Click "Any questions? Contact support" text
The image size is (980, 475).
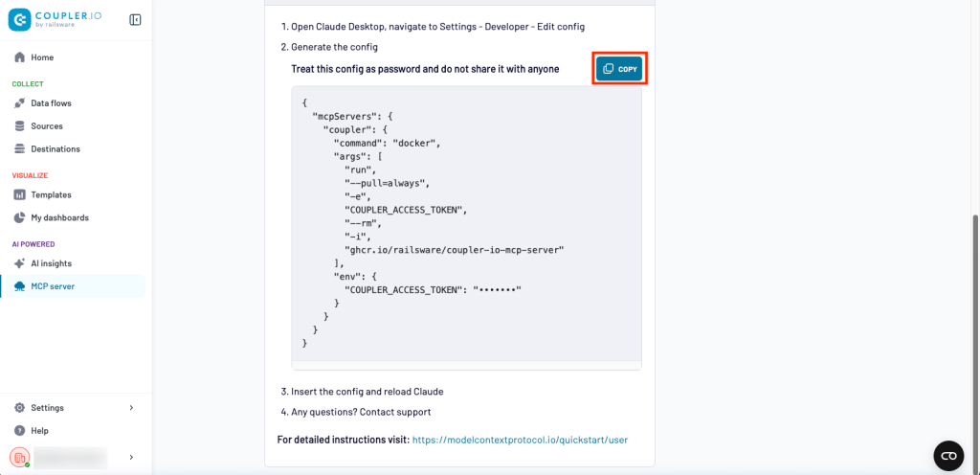coord(361,412)
